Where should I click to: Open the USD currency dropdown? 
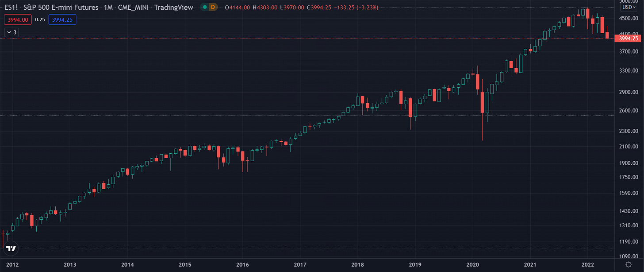click(629, 7)
